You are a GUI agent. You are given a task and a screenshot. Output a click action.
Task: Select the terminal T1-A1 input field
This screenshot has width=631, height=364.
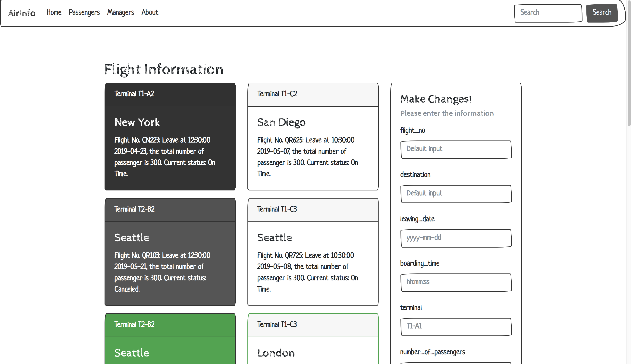456,326
